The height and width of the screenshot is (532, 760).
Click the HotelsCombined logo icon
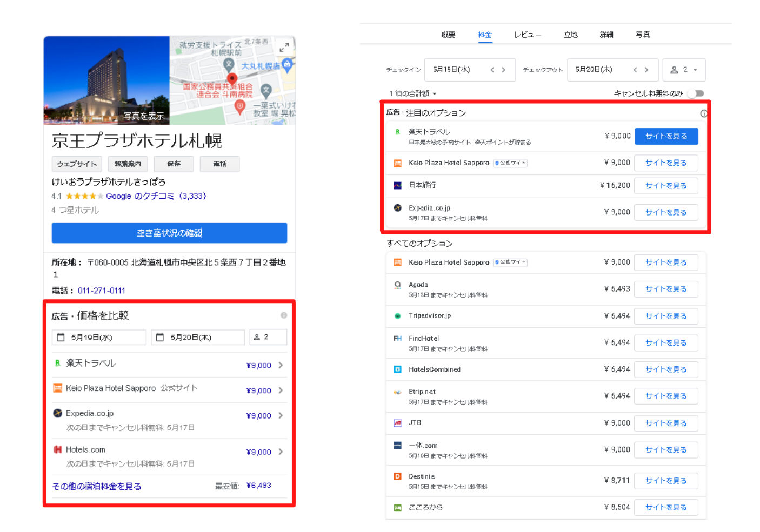[x=397, y=369]
